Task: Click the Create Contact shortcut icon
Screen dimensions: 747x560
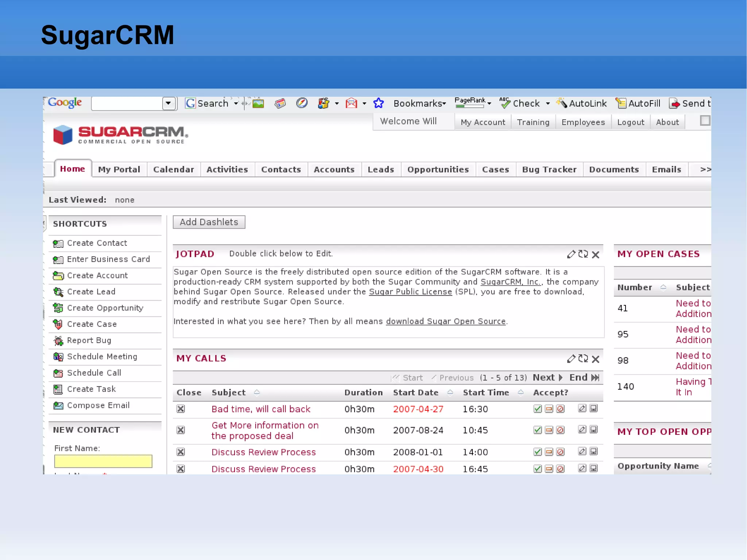Action: click(58, 243)
